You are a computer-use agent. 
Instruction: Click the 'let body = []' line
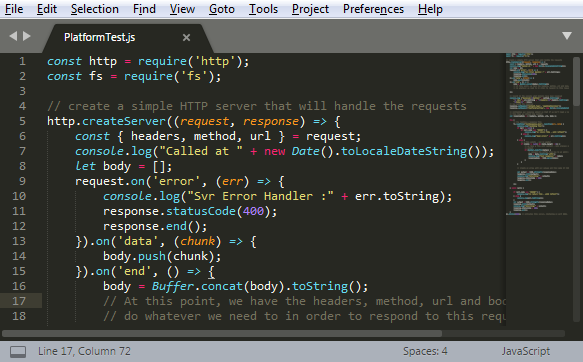(x=123, y=167)
